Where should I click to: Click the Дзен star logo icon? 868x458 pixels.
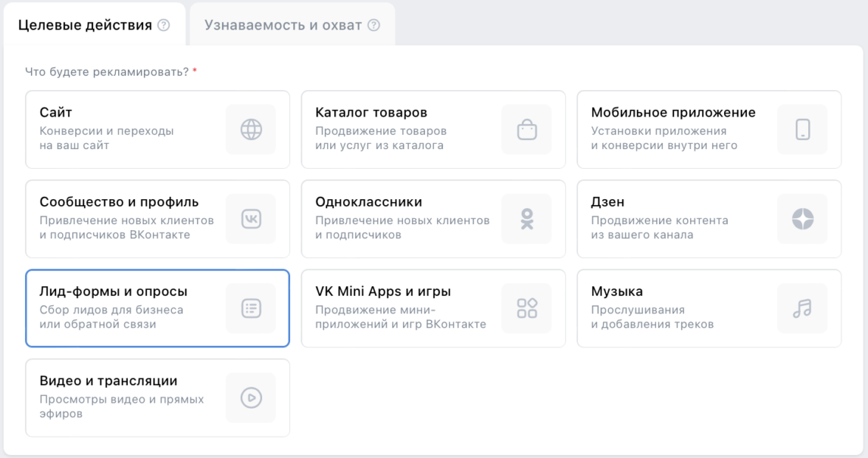tap(802, 219)
